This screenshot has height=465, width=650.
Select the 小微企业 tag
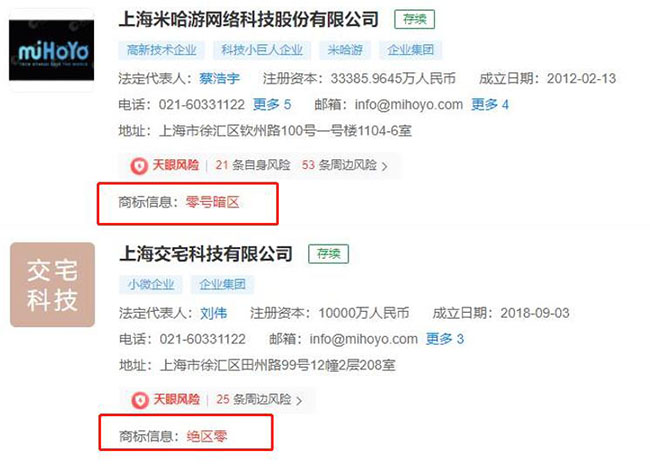(151, 284)
